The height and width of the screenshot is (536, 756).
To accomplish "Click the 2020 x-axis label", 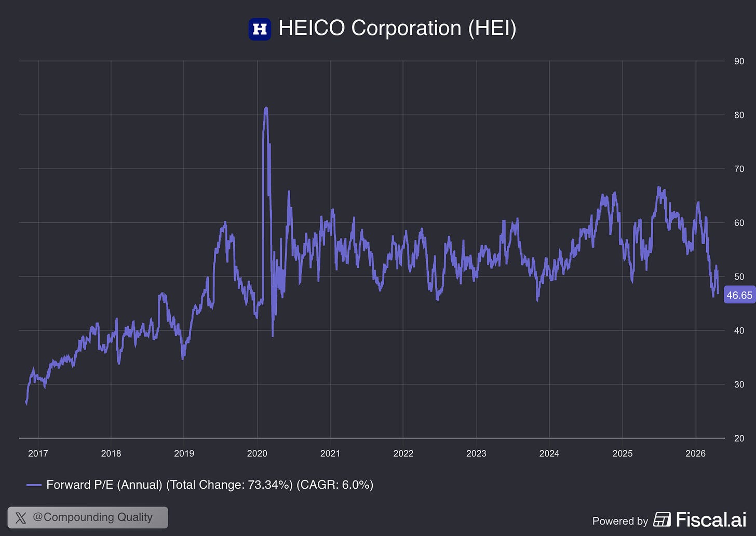I will coord(257,453).
